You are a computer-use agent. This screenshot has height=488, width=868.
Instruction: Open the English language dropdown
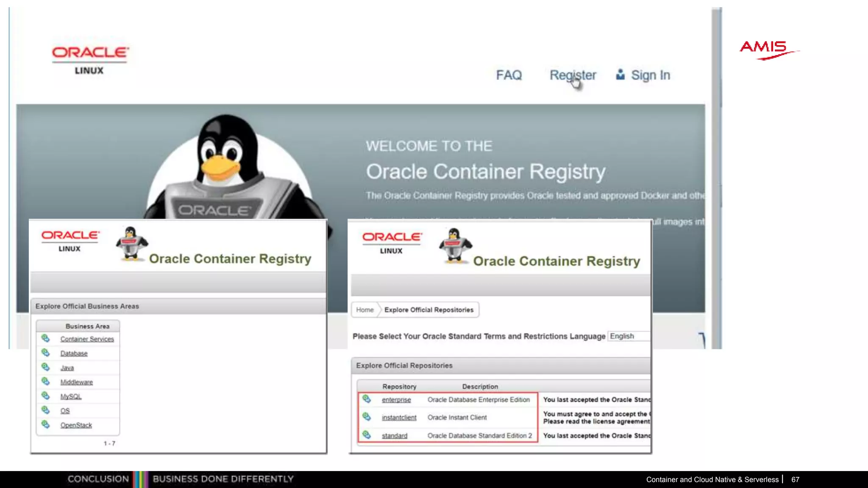(x=629, y=336)
